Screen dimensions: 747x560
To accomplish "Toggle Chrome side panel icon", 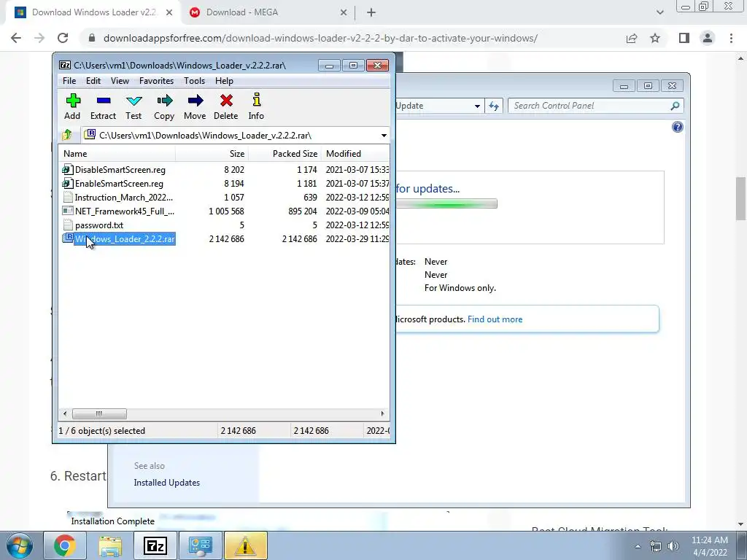I will (x=684, y=38).
